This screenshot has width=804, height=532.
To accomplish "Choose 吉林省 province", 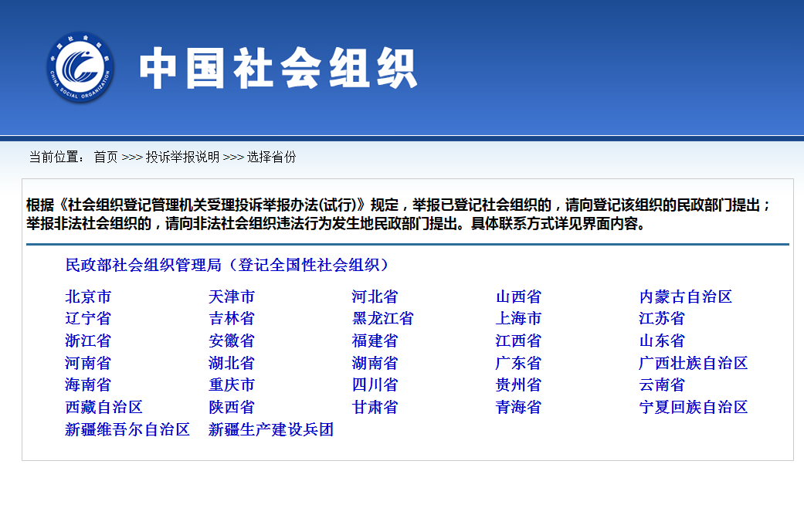I will tap(232, 318).
